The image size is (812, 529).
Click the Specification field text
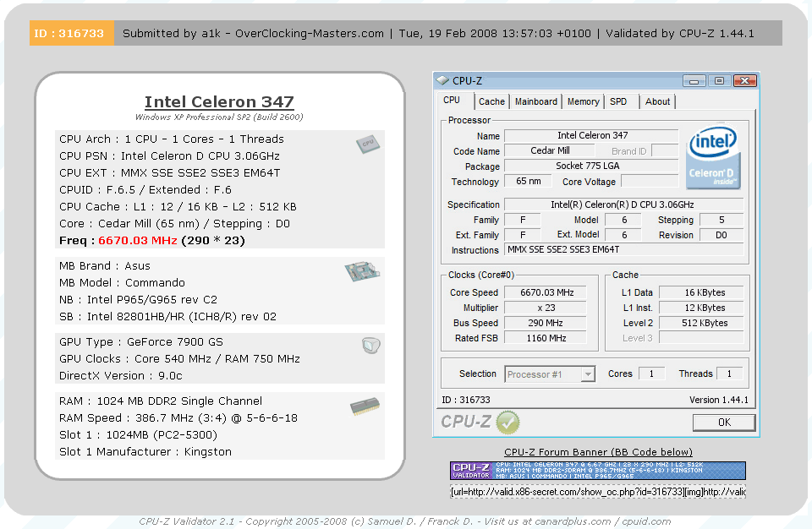pos(624,205)
